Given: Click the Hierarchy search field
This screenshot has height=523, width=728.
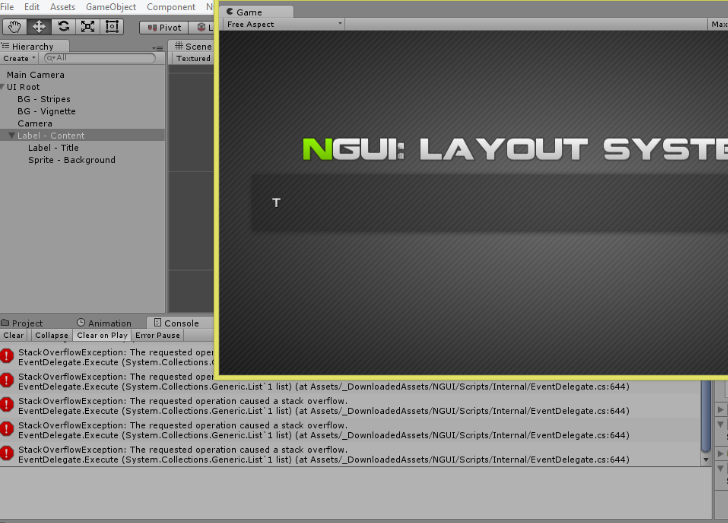Looking at the screenshot, I should 100,58.
